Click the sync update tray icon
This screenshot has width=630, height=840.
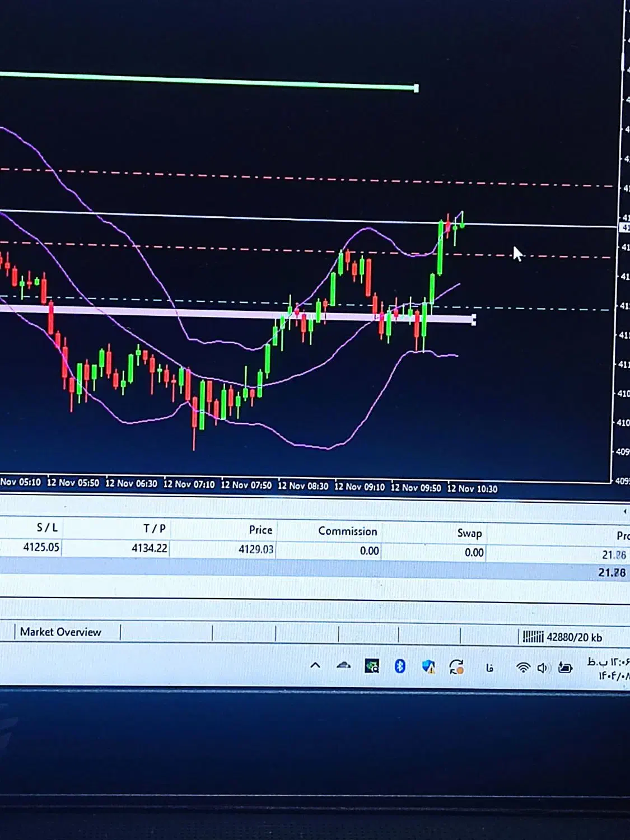[456, 666]
